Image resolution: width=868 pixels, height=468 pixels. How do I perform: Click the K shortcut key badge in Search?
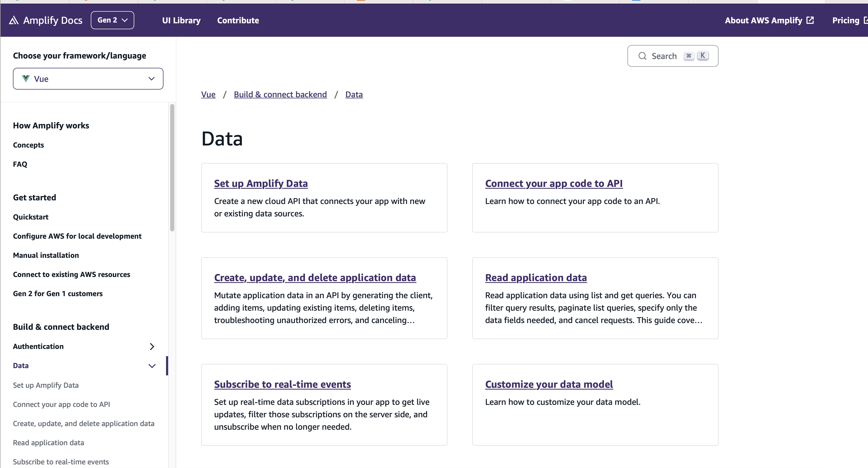pyautogui.click(x=702, y=56)
